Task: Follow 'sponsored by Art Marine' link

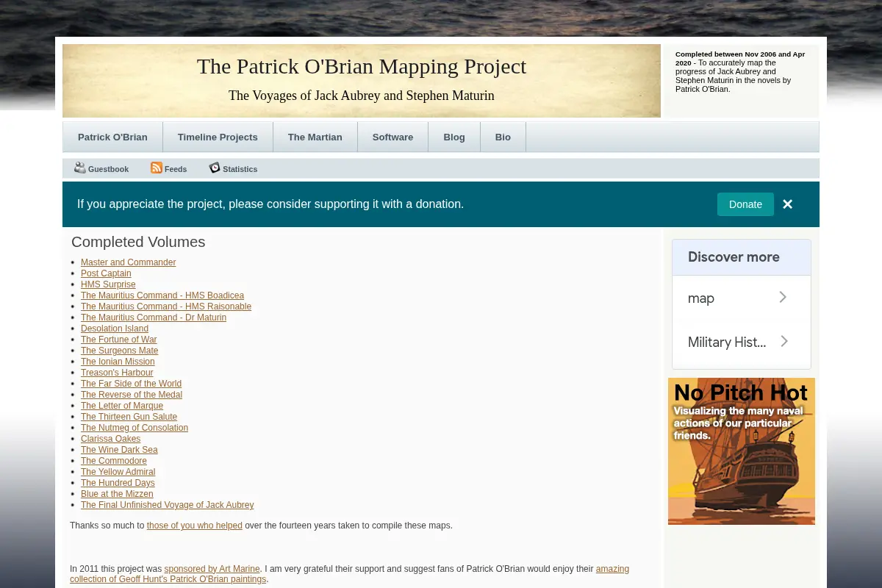Action: 212,569
